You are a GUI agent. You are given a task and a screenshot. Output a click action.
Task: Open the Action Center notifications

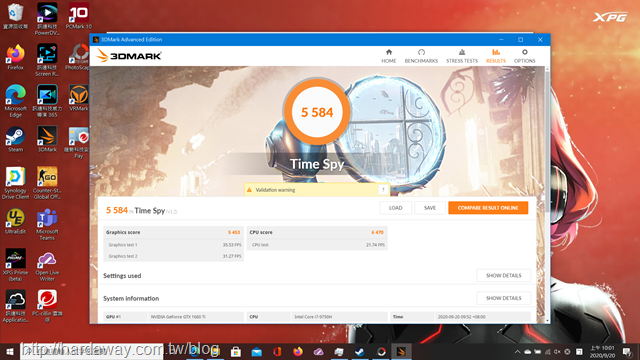coord(627,351)
